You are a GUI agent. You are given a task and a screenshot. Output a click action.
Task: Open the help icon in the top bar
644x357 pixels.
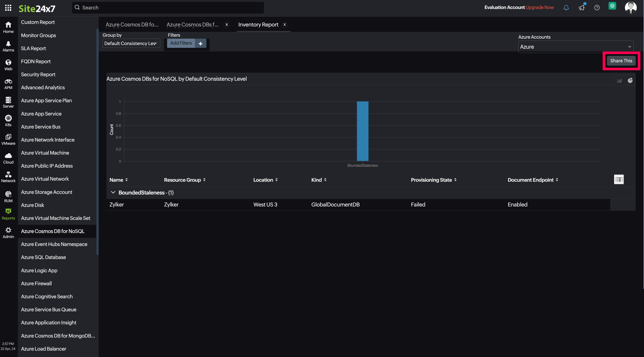pos(597,7)
